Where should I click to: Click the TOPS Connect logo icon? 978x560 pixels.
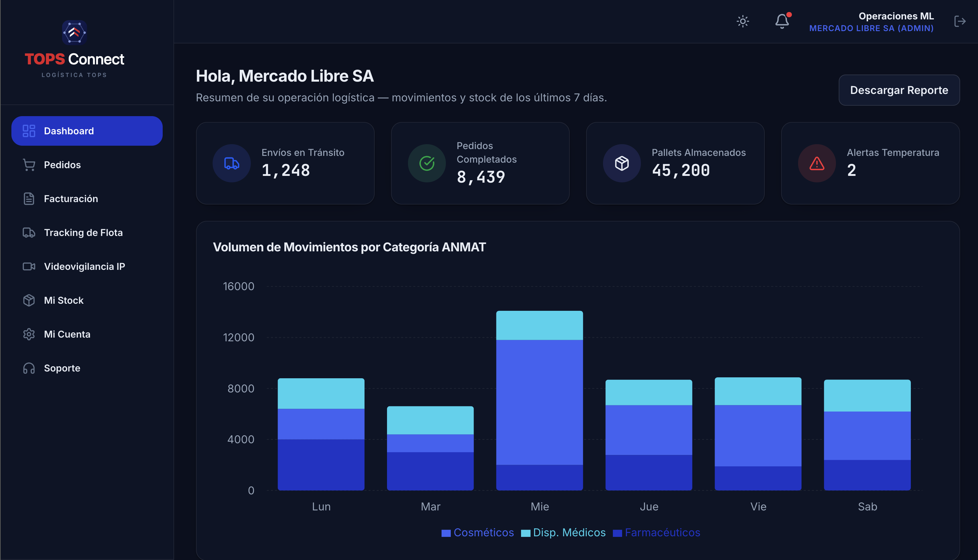[x=74, y=33]
